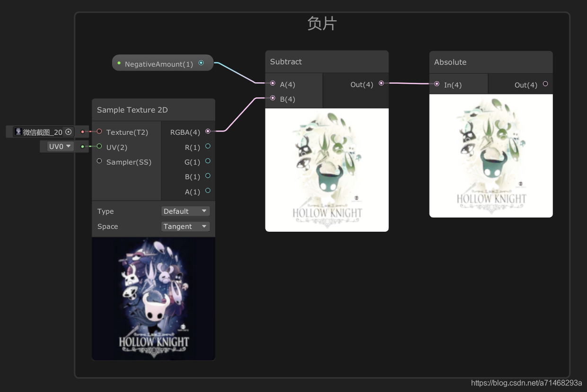Click the A(1) output port on Sample Texture 2D
587x392 pixels.
[x=208, y=191]
